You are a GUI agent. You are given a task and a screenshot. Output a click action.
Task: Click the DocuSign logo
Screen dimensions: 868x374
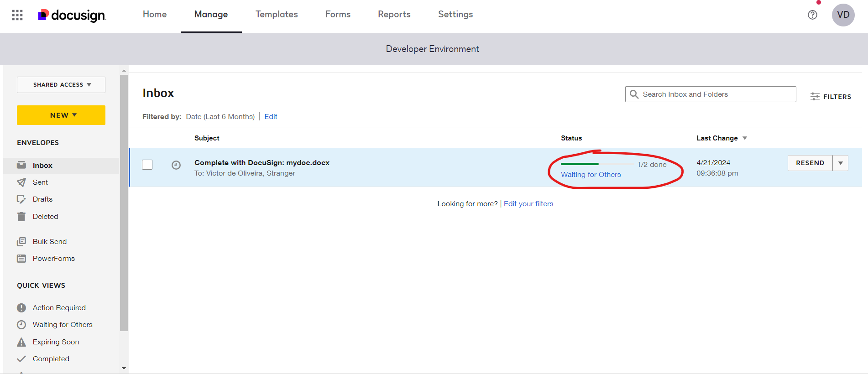pos(72,15)
